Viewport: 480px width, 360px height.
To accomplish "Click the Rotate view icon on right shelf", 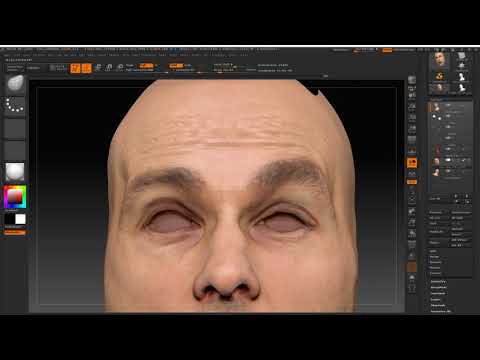I will 412,233.
